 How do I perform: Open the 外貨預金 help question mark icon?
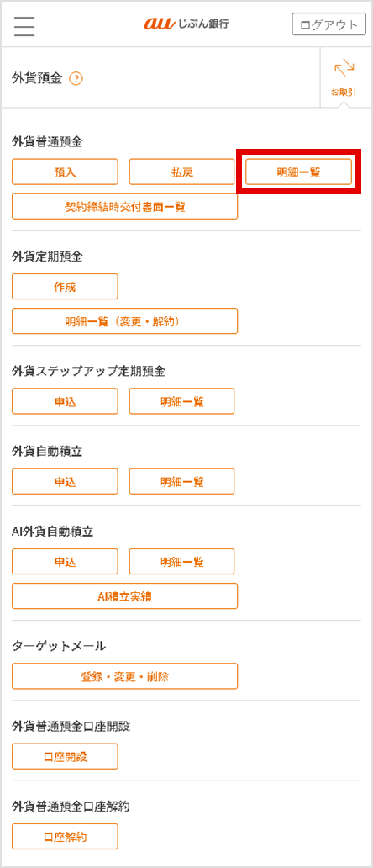76,79
